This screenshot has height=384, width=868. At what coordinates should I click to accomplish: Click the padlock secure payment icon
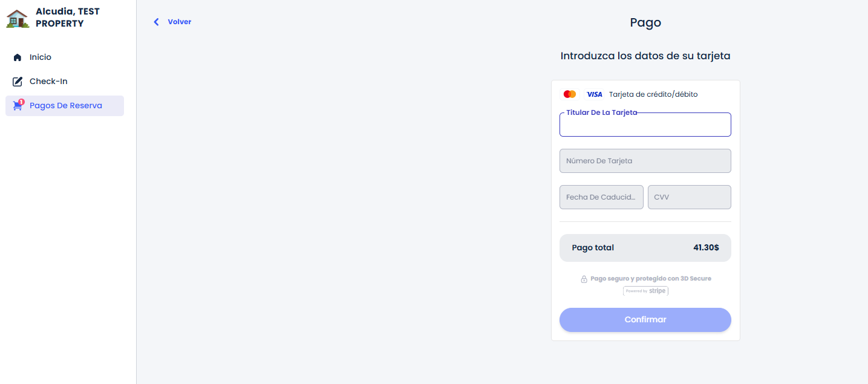click(x=584, y=279)
